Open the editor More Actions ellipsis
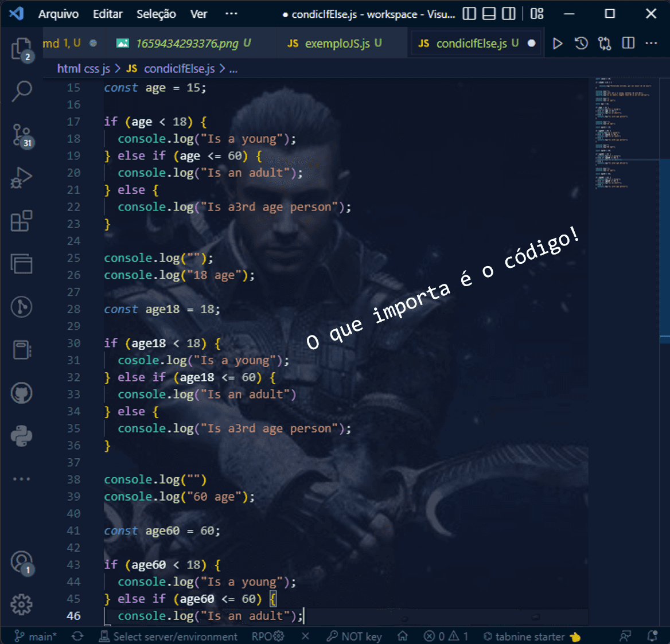 click(x=651, y=44)
